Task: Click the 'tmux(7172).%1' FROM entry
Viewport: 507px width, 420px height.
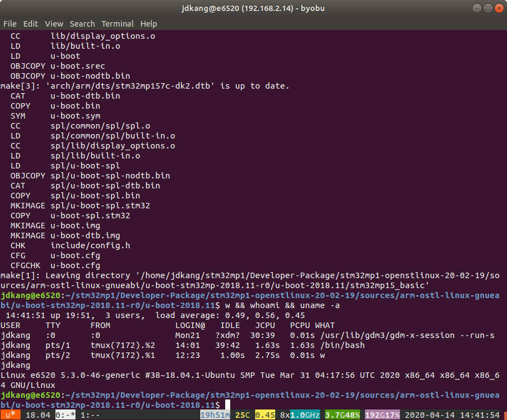Action: (123, 355)
